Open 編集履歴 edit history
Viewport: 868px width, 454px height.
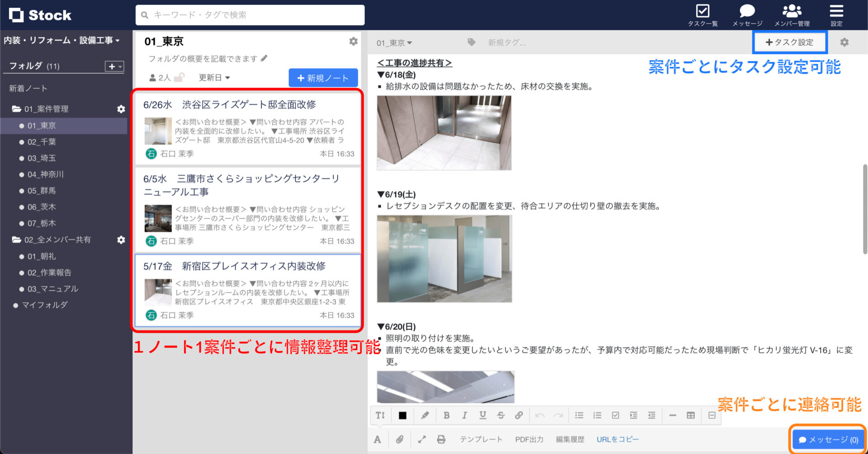570,439
